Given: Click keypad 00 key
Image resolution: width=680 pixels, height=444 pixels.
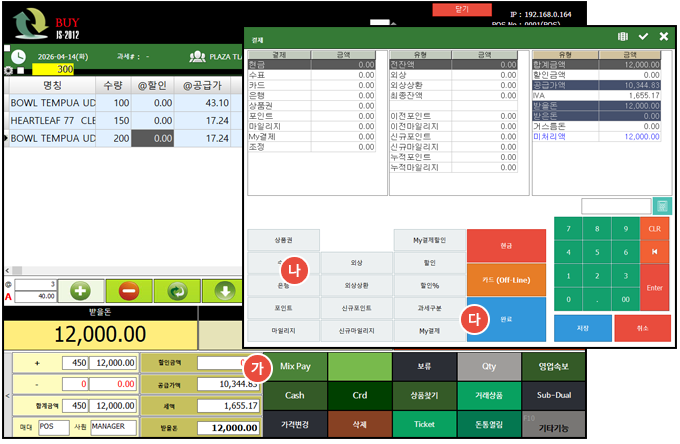Looking at the screenshot, I should pyautogui.click(x=625, y=299).
